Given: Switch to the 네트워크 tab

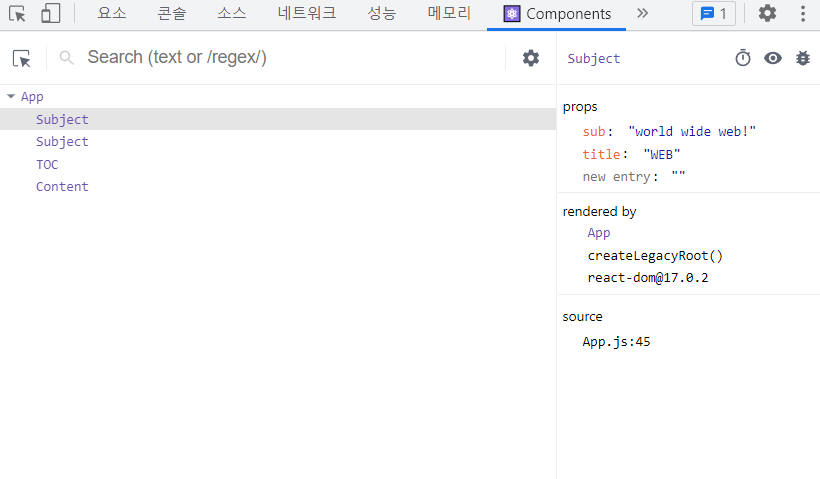Looking at the screenshot, I should click(x=307, y=14).
